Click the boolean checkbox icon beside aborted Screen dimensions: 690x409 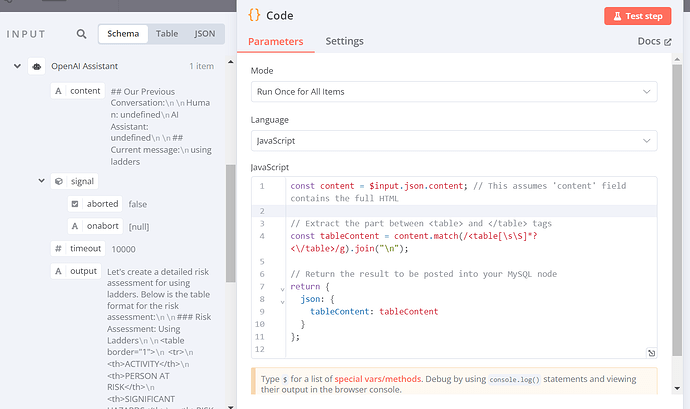(75, 204)
